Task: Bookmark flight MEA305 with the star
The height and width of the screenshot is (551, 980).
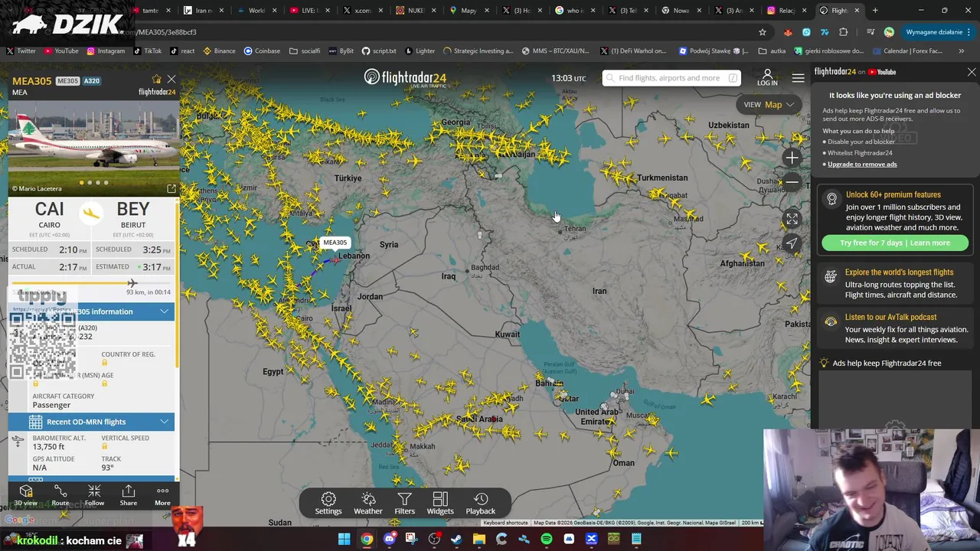Action: click(x=156, y=79)
